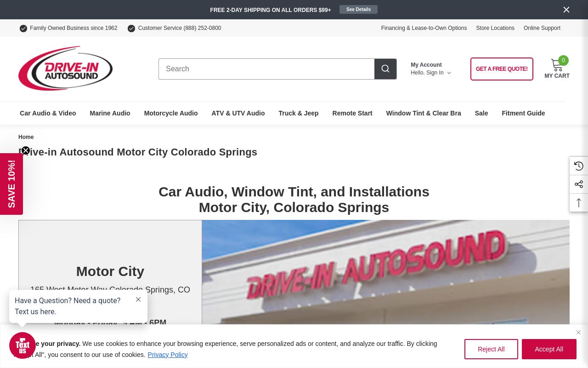The width and height of the screenshot is (588, 368).
Task: Focus the Search input field
Action: coord(266,69)
